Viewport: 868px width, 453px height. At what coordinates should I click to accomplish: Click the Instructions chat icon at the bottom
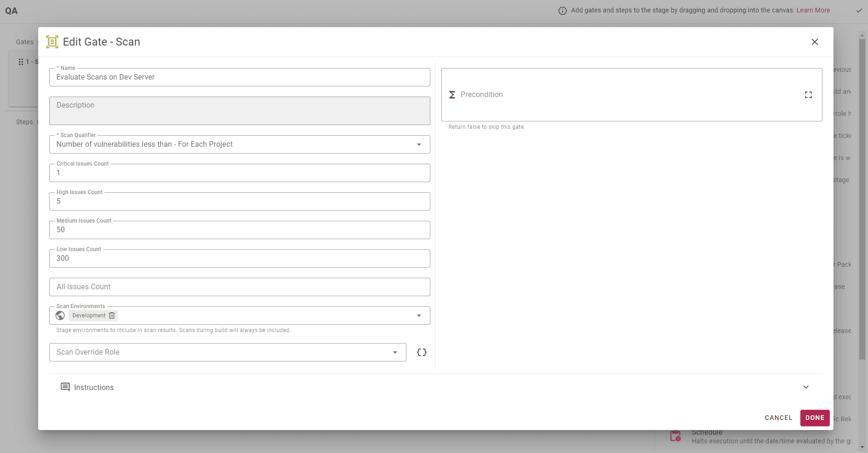click(x=65, y=387)
